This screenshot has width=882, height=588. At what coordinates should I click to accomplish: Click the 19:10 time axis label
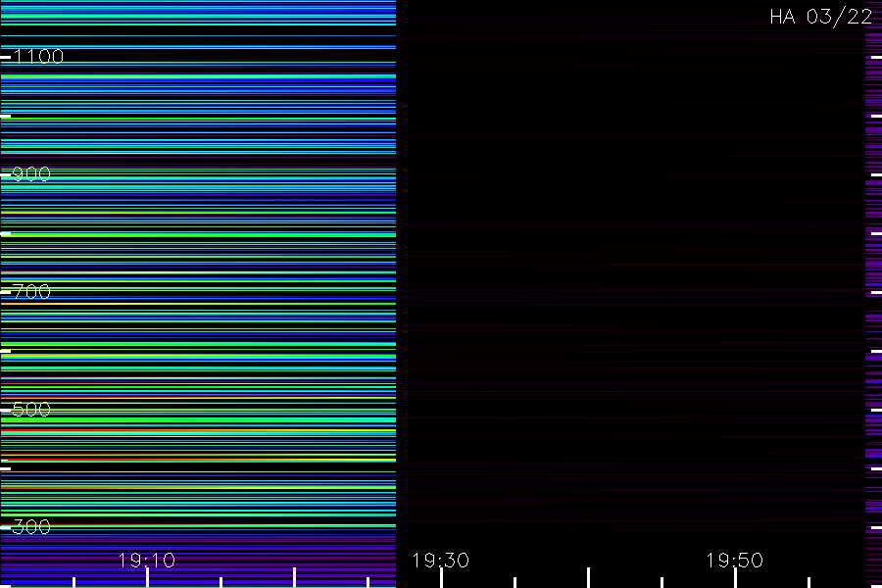(x=147, y=560)
